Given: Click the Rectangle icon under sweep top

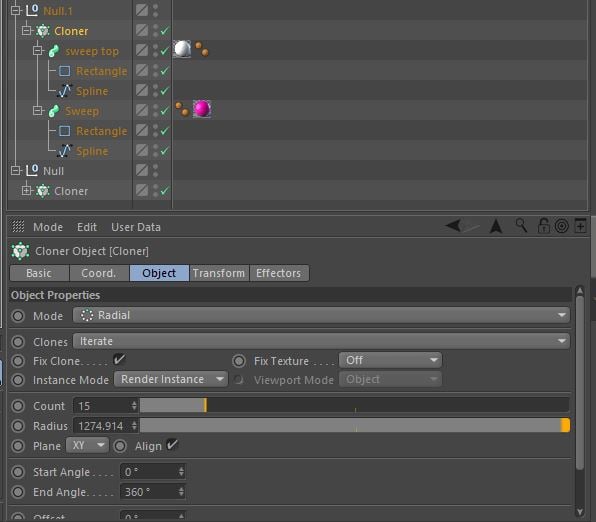Looking at the screenshot, I should tap(65, 71).
